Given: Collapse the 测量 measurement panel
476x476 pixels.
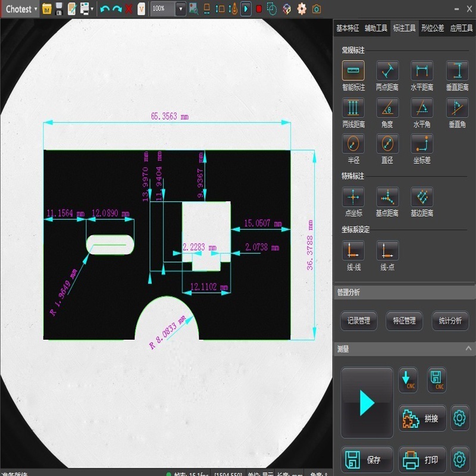Looking at the screenshot, I should [x=468, y=349].
